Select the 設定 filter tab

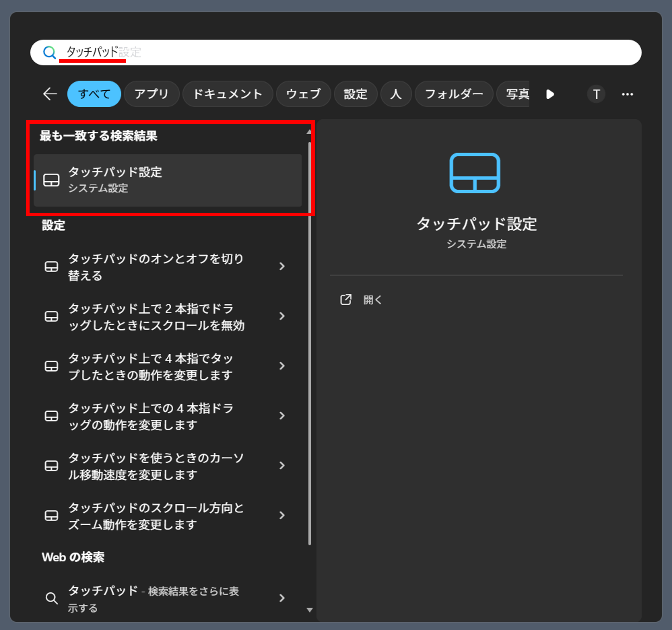[355, 94]
